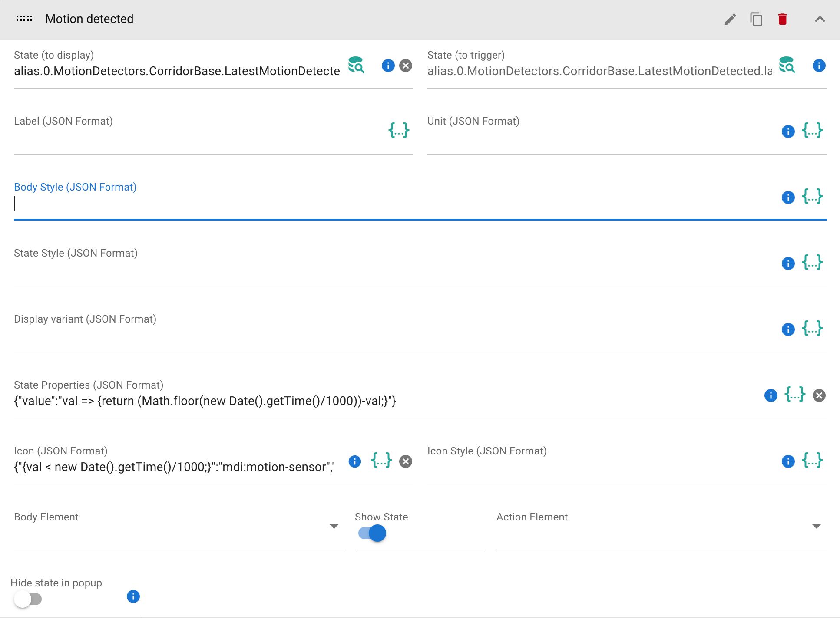The width and height of the screenshot is (840, 619).
Task: Click into the Unit (JSON Format) input
Action: click(x=602, y=138)
